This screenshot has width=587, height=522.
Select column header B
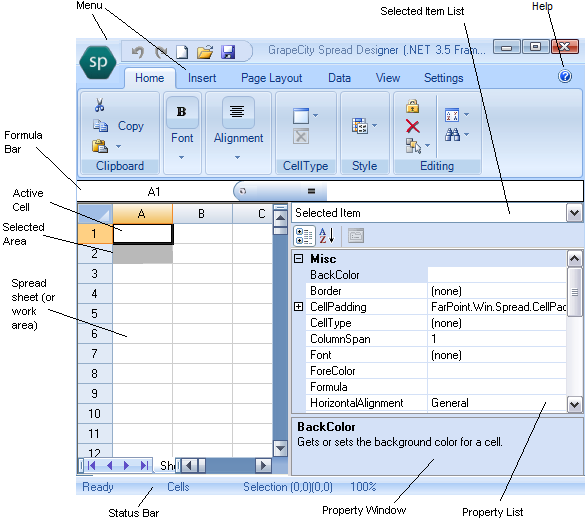point(202,214)
